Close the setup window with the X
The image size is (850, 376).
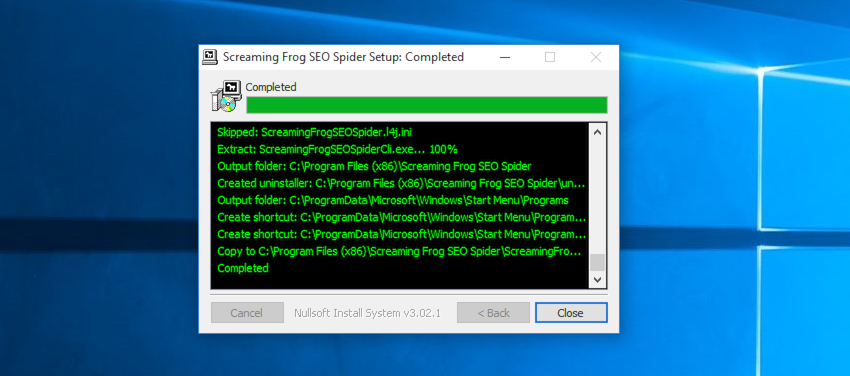(x=596, y=57)
